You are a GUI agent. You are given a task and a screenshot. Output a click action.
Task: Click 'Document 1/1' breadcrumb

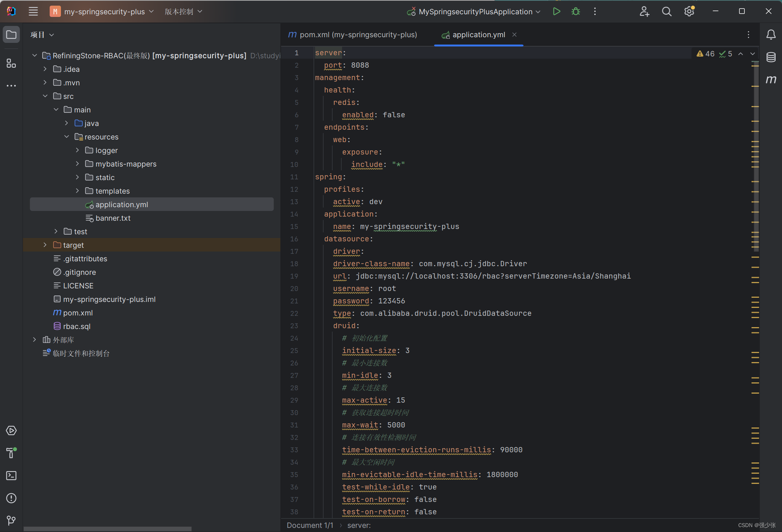pos(310,525)
